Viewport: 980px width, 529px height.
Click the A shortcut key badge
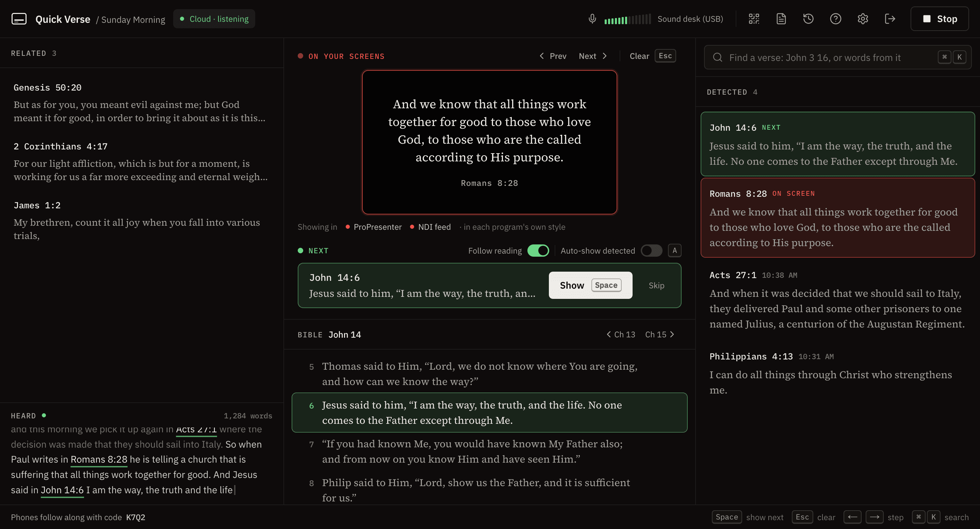pyautogui.click(x=674, y=251)
